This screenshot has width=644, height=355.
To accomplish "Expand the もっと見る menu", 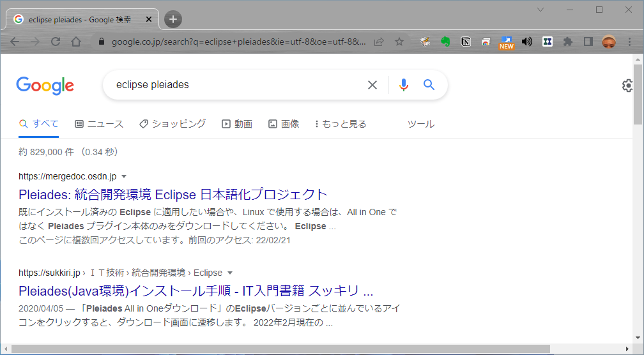I will coord(341,124).
